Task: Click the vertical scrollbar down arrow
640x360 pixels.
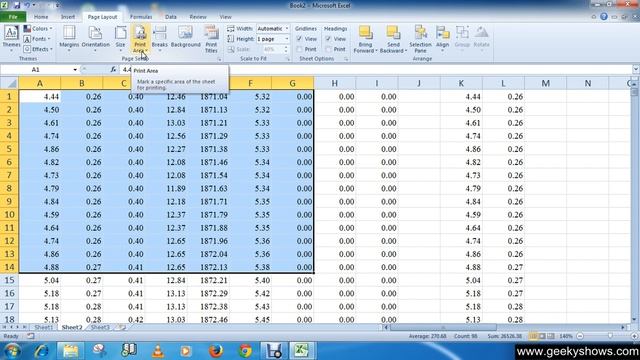Action: point(634,320)
